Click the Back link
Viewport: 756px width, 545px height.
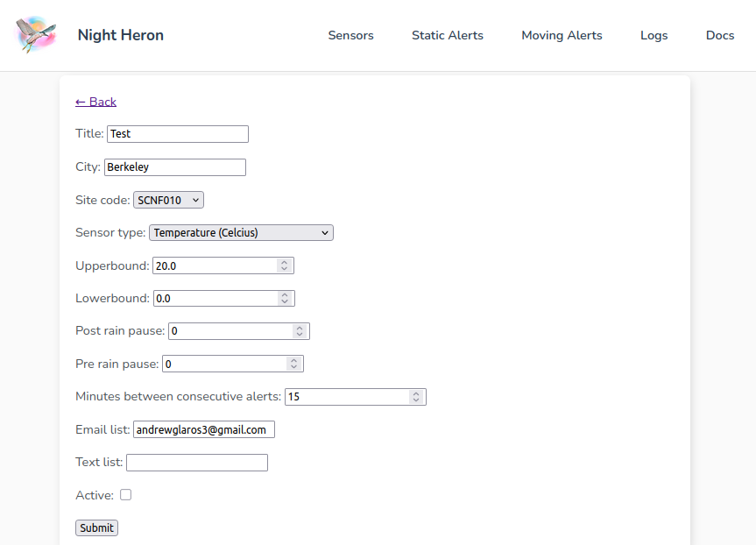(95, 102)
